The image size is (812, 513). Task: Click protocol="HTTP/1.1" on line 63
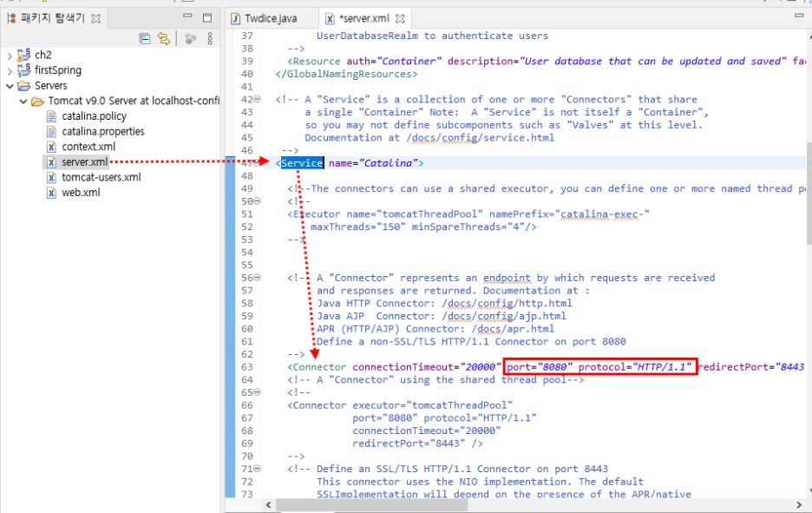(x=635, y=367)
